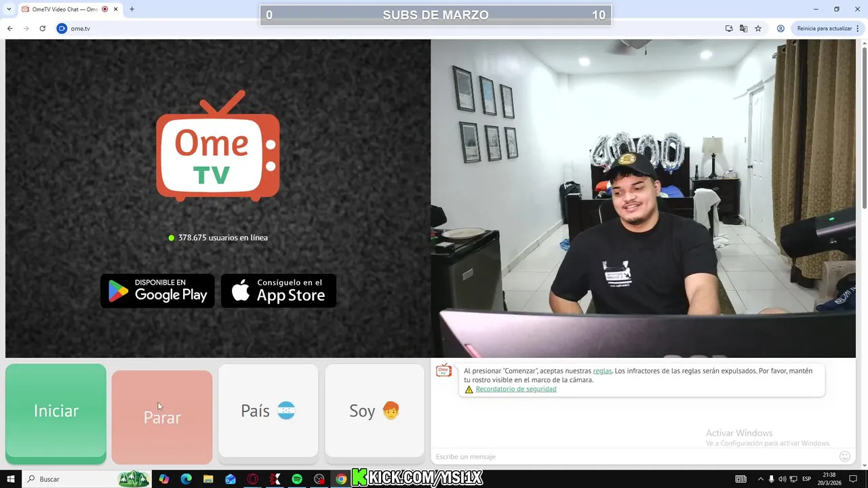Click the ESP language indicator
This screenshot has height=488, width=868.
point(807,479)
